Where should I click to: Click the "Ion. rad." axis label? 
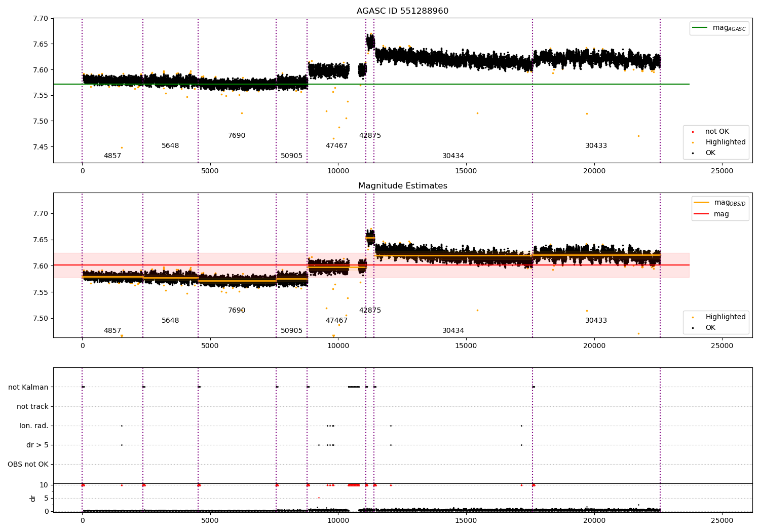point(34,426)
